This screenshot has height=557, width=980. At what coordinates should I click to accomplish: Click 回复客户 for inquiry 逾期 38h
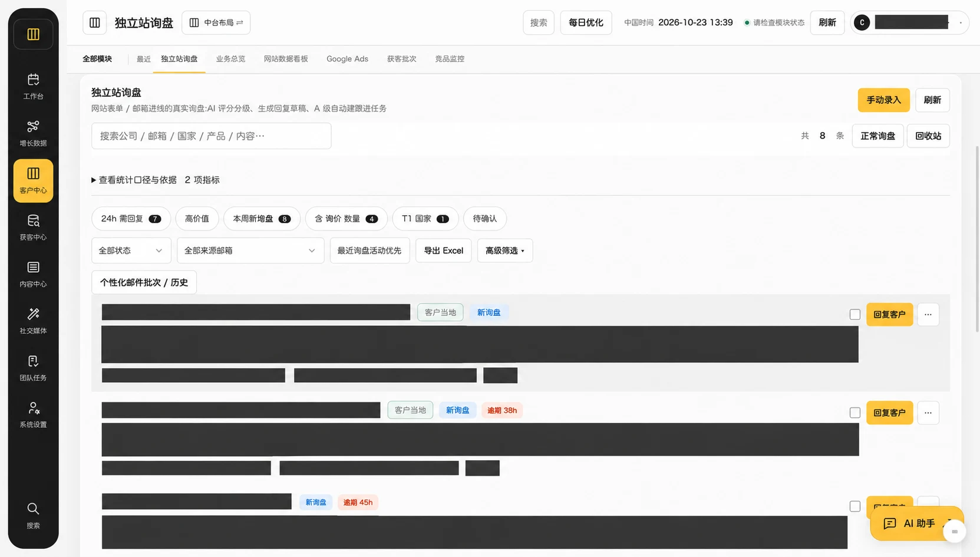(x=889, y=413)
